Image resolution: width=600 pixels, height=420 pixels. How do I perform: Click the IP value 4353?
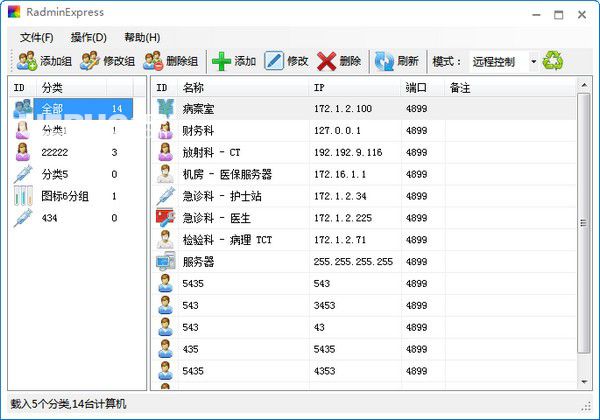click(324, 371)
